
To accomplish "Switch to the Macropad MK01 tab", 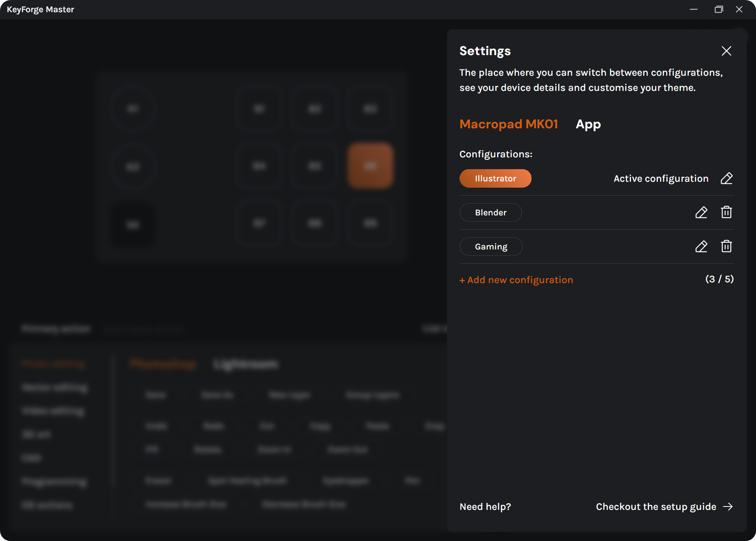I will [508, 124].
